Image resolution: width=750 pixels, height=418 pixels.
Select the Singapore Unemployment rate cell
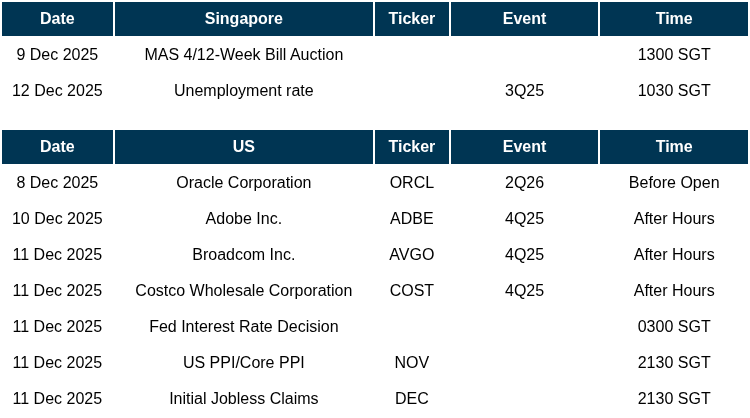point(243,91)
